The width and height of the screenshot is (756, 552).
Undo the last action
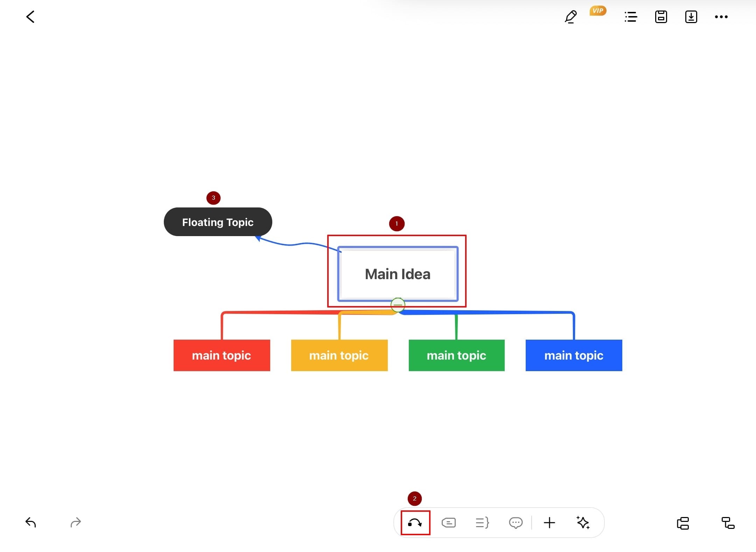pyautogui.click(x=31, y=523)
